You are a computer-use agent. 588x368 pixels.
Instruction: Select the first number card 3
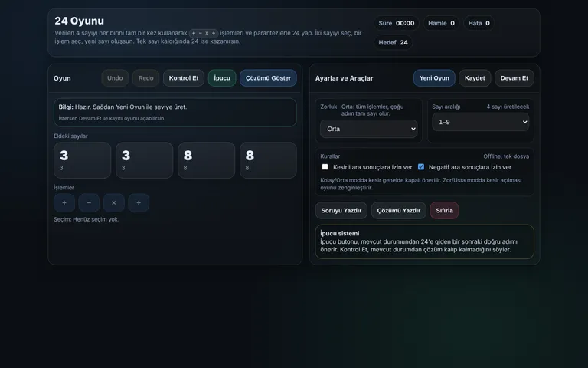[x=83, y=160]
